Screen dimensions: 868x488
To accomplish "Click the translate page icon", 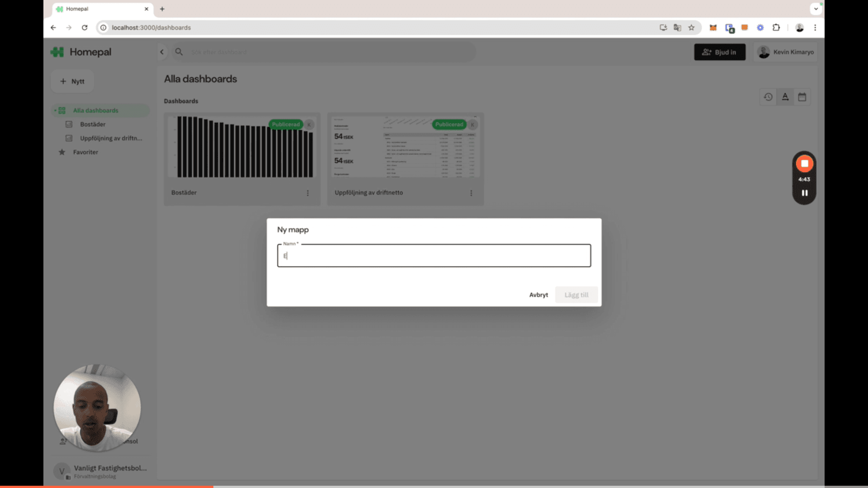I will [x=677, y=28].
